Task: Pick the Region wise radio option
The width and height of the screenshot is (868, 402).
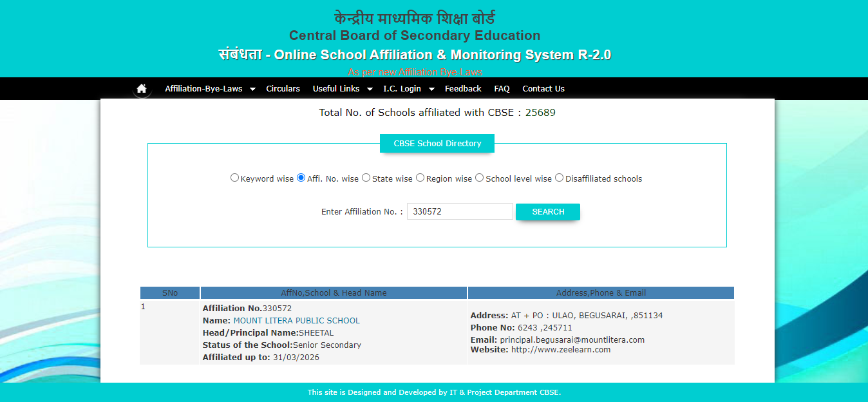Action: tap(420, 178)
